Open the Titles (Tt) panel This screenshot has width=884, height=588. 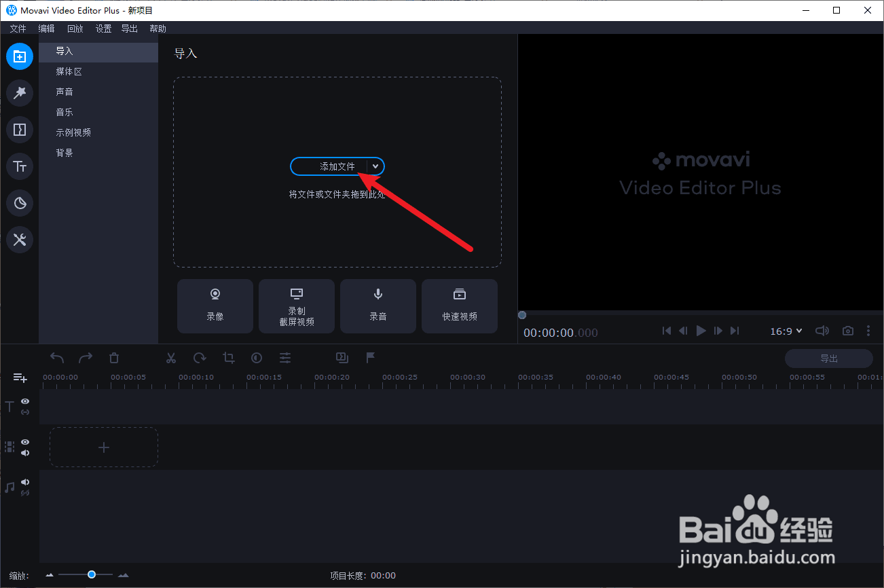(20, 166)
